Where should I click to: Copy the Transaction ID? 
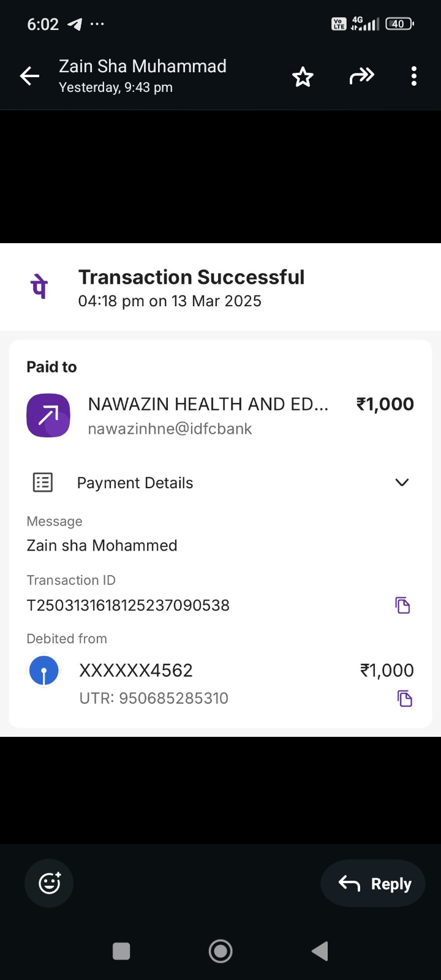(402, 605)
